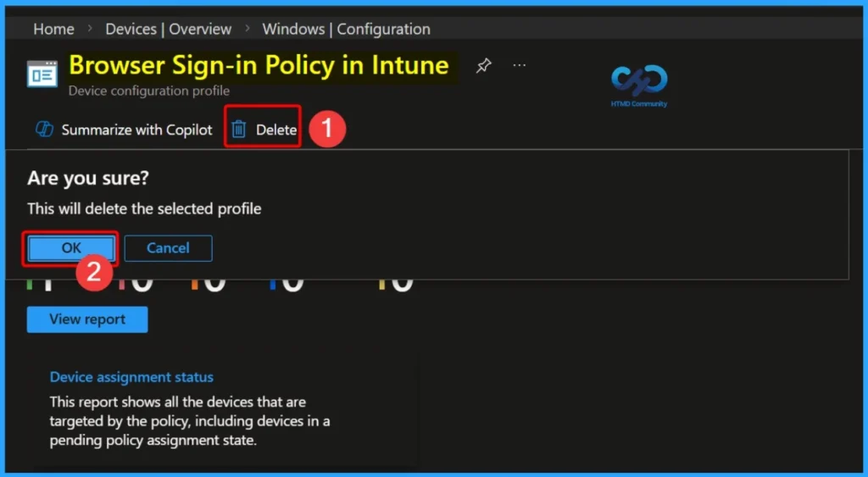
Task: Click the device configuration profile icon
Action: (42, 74)
